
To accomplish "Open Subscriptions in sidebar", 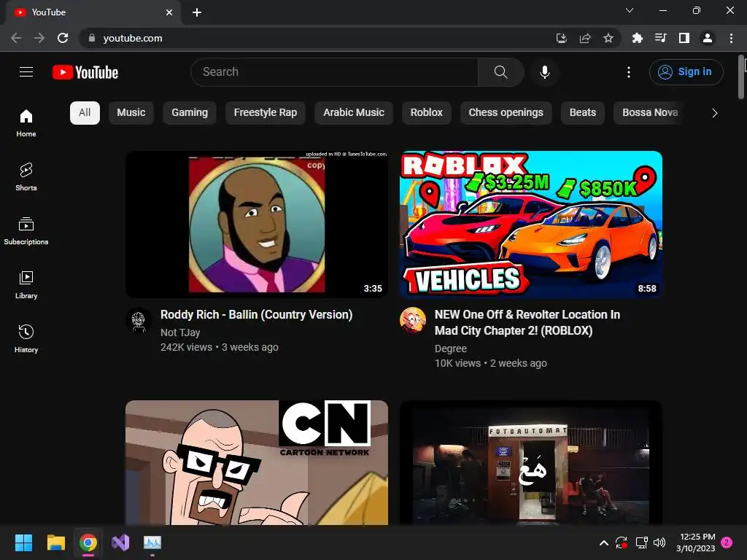I will [x=26, y=231].
